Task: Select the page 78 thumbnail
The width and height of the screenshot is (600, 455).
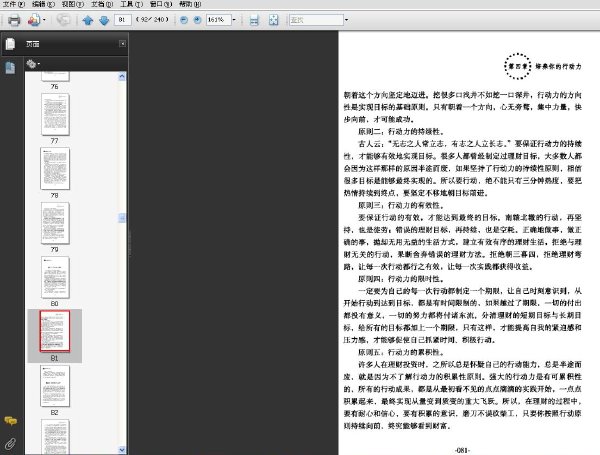Action: pyautogui.click(x=55, y=169)
